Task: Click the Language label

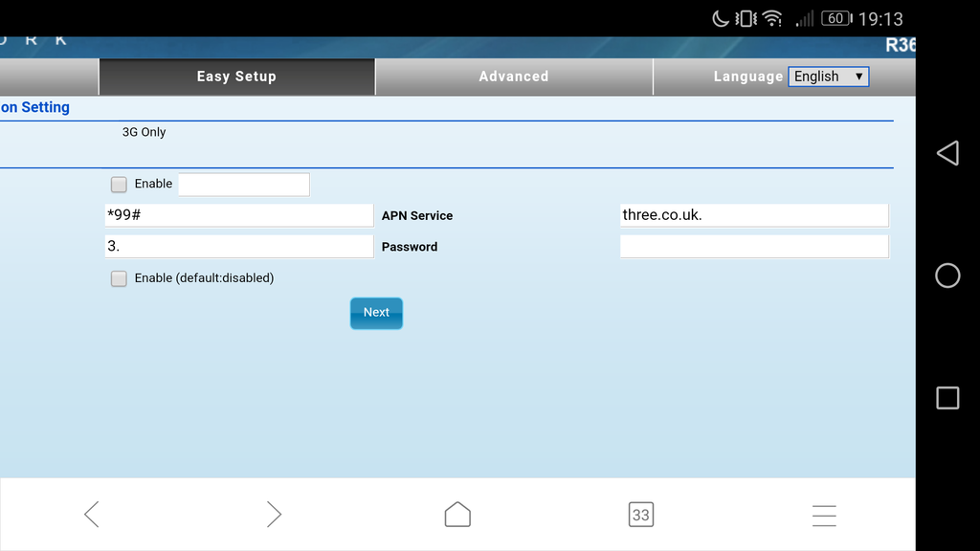Action: 748,77
